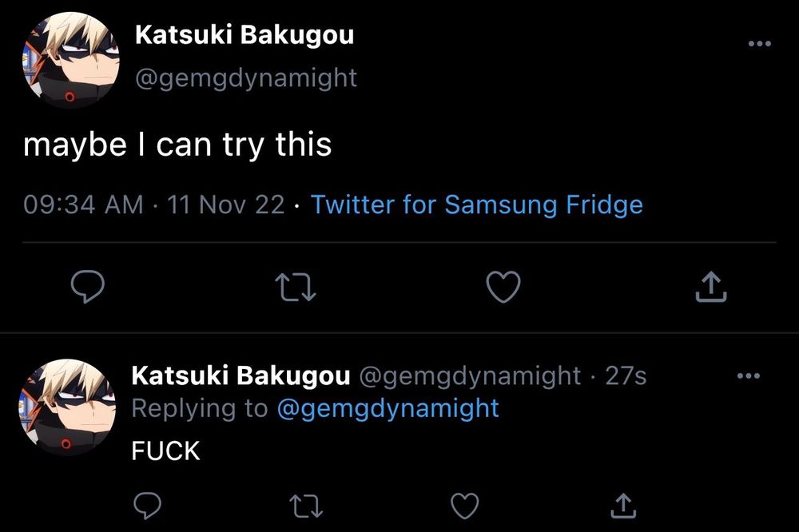The height and width of the screenshot is (532, 799).
Task: Retweet the second tweet in thread
Action: tap(304, 506)
